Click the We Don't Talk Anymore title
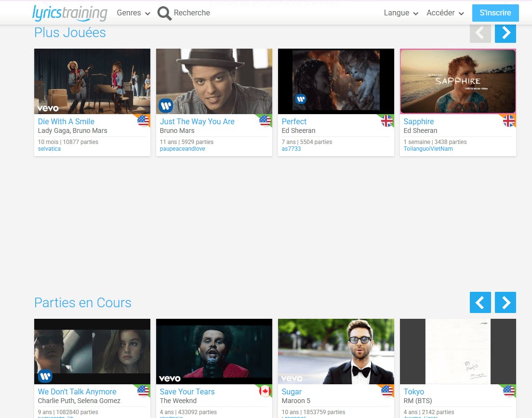Viewport: 532px width, 418px height. point(77,392)
